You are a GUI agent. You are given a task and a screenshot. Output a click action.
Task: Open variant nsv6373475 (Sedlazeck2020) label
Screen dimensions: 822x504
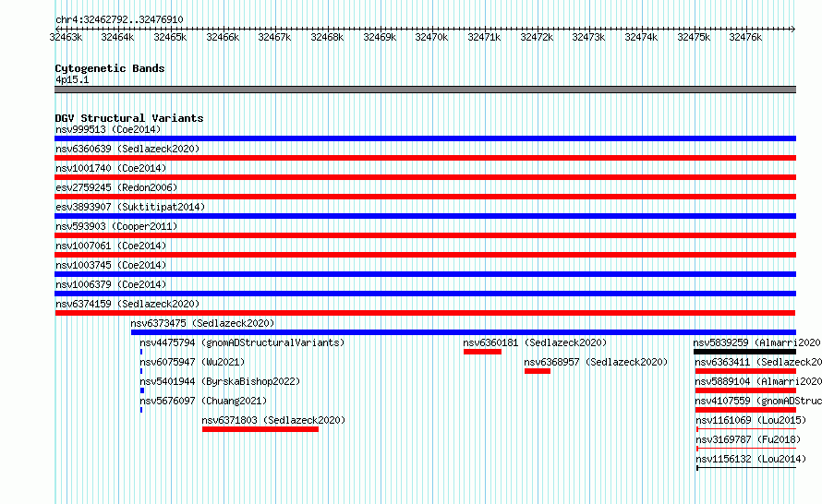[x=202, y=323]
